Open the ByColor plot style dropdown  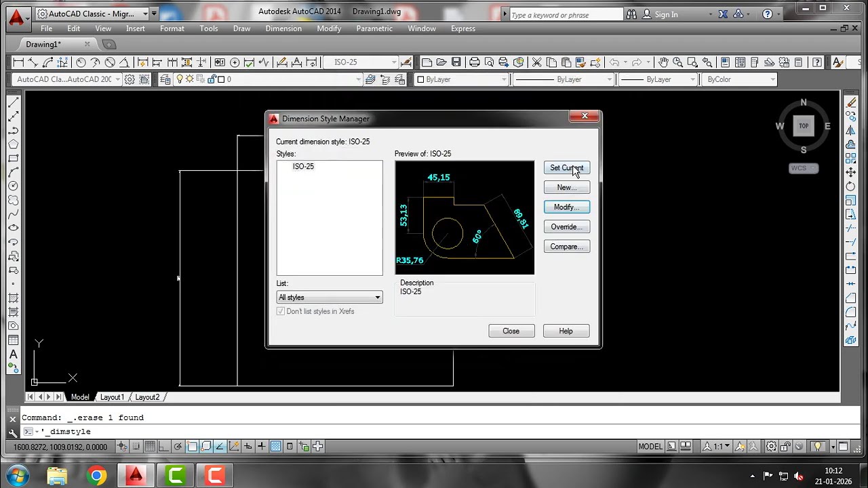(738, 79)
